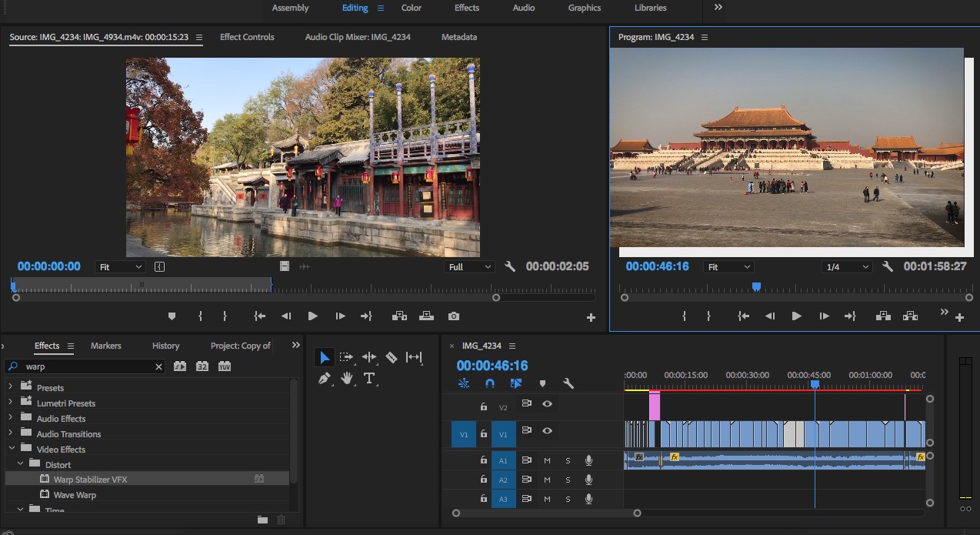Select the Selection tool arrow
Viewport: 980px width, 535px height.
(x=325, y=357)
